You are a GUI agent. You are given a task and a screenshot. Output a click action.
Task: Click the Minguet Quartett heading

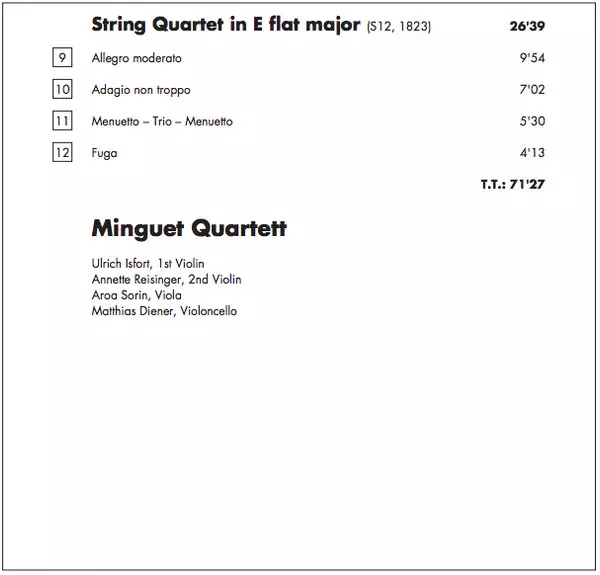189,229
